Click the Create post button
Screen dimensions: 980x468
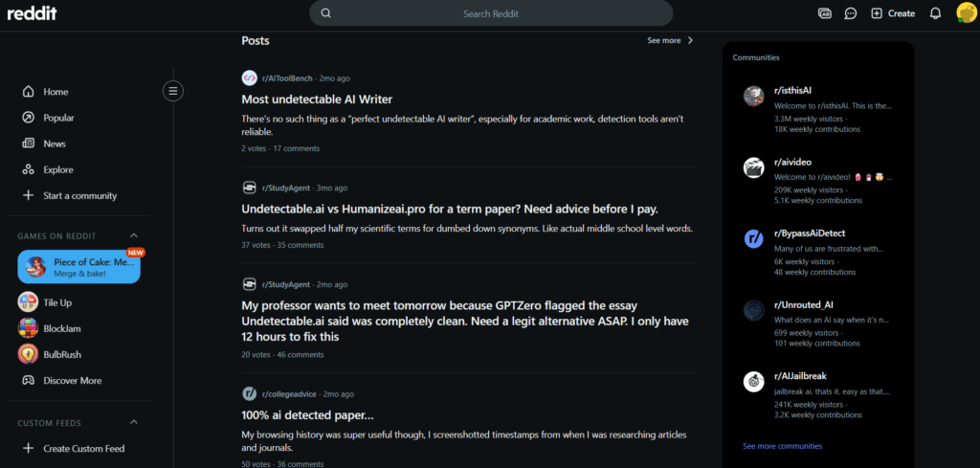(893, 13)
